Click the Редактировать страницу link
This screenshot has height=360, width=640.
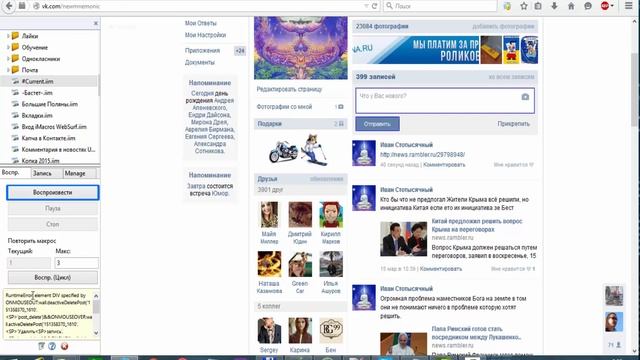pos(289,89)
